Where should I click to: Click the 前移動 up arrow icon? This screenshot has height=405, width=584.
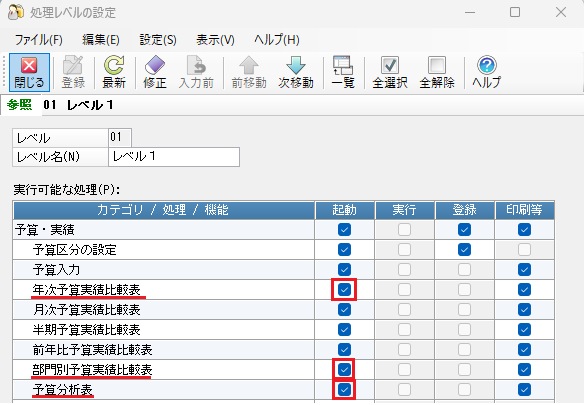coord(249,65)
